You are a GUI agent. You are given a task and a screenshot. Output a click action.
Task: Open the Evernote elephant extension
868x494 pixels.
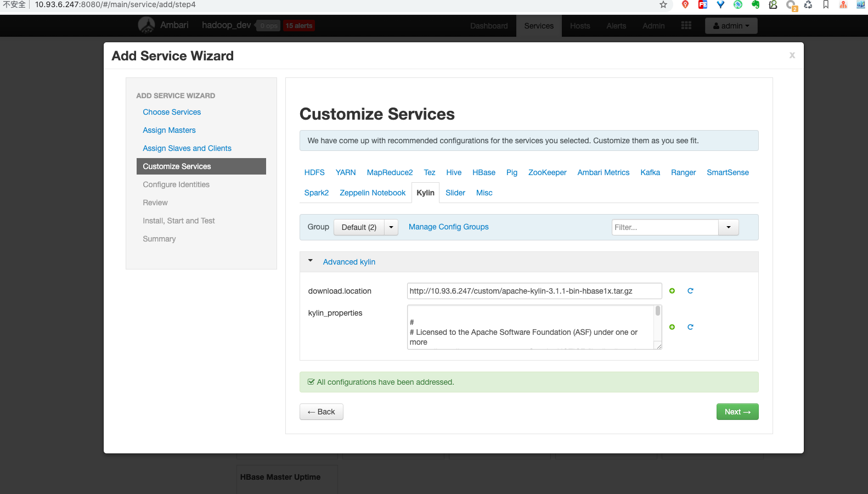(756, 5)
